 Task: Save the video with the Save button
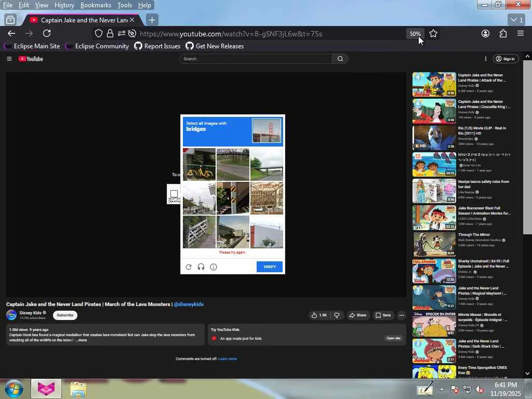click(383, 315)
